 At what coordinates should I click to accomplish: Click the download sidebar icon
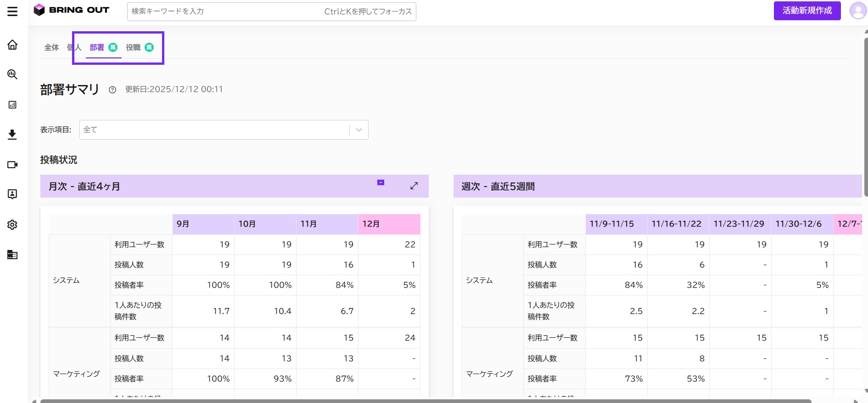point(12,135)
